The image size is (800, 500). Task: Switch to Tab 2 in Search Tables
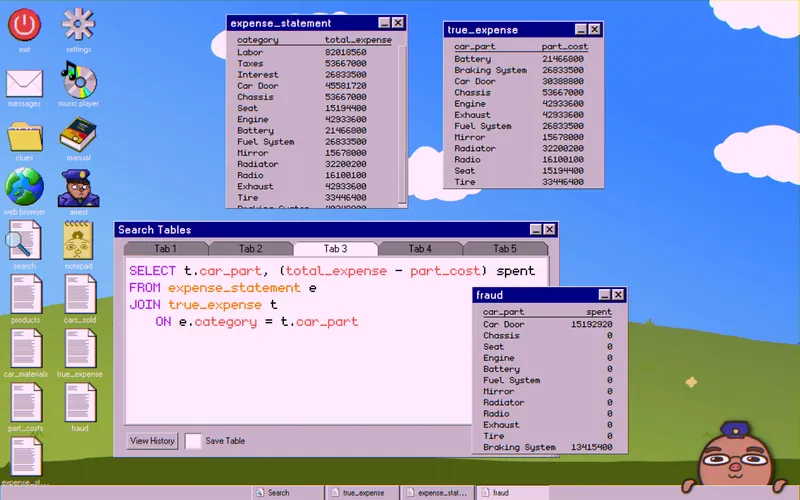pos(250,248)
